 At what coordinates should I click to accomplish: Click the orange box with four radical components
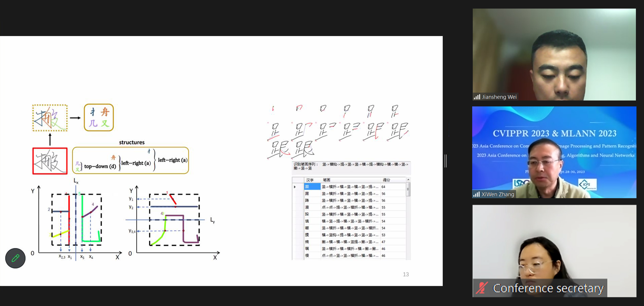click(x=99, y=118)
